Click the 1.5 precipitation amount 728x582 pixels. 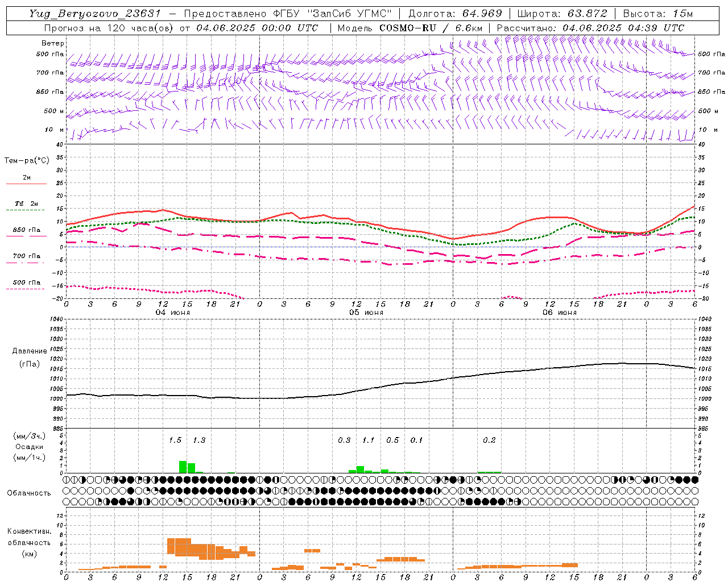pyautogui.click(x=175, y=440)
